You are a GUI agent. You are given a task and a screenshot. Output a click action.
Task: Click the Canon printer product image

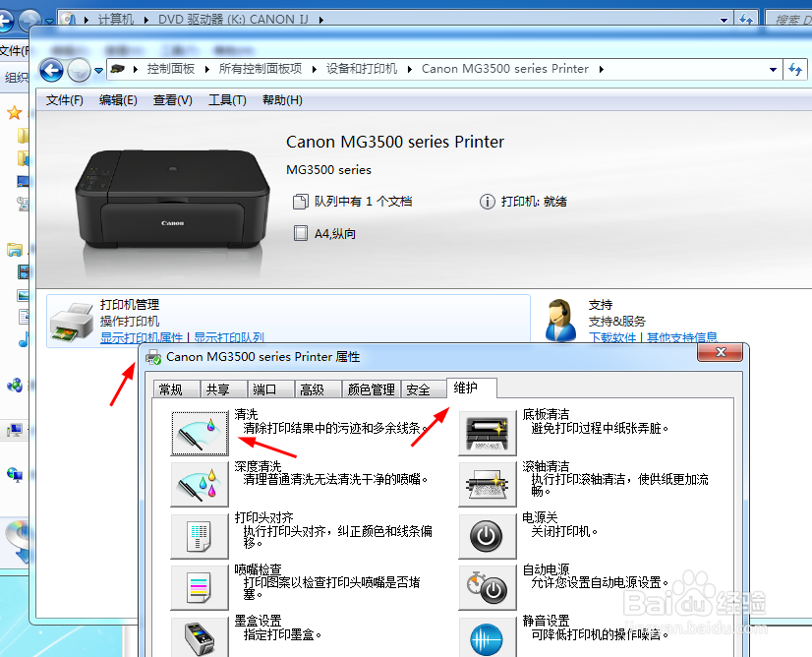click(x=172, y=199)
